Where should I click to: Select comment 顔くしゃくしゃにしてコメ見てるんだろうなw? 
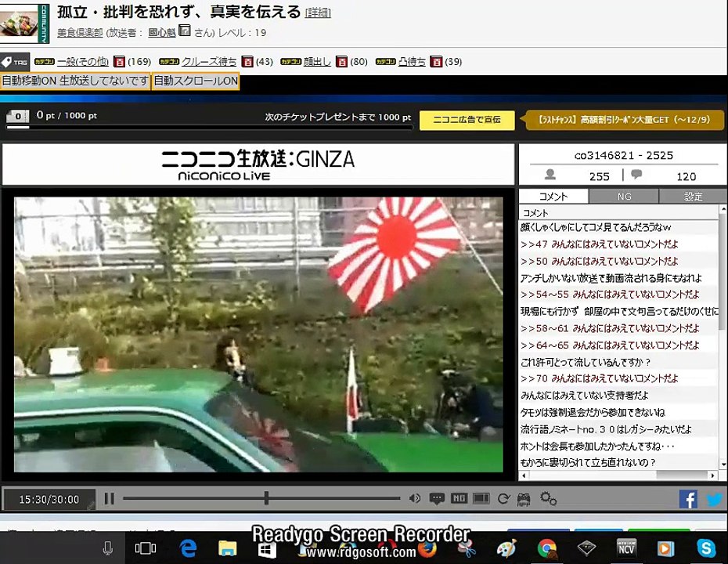point(619,227)
